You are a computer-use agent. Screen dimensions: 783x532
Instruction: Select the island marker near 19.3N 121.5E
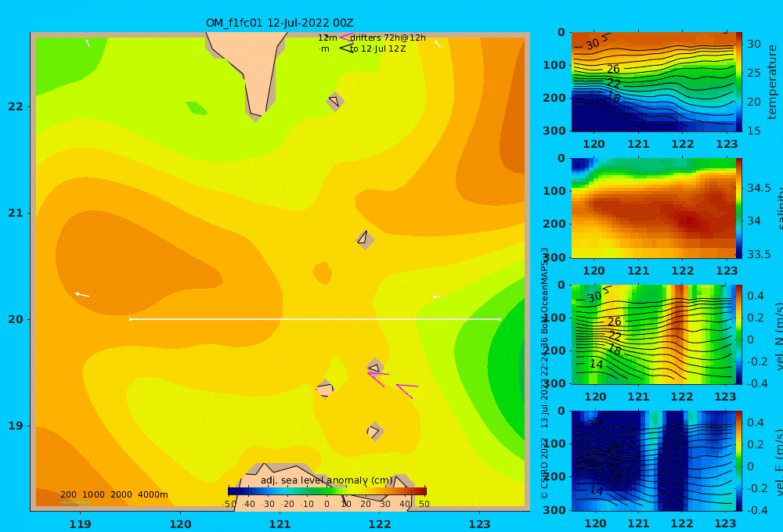point(325,389)
